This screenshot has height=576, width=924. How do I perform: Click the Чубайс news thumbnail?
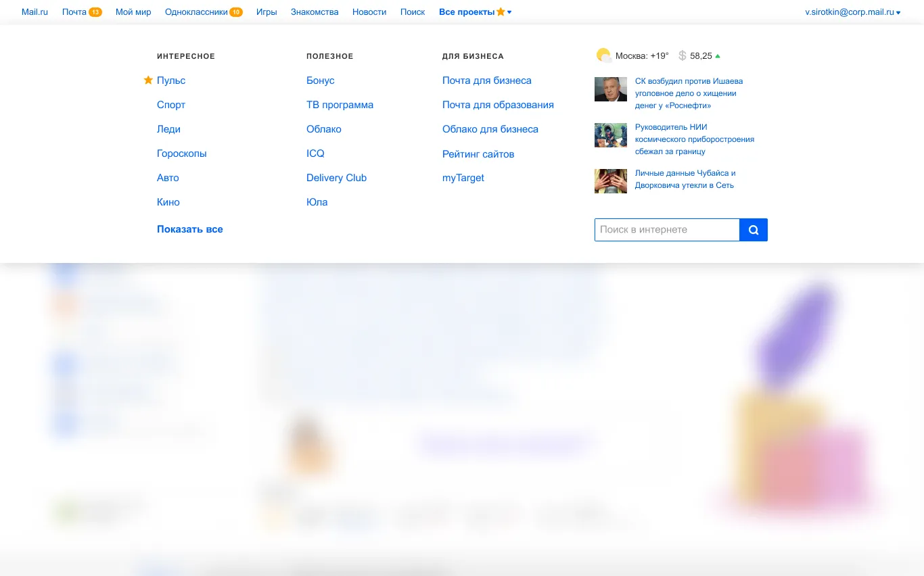coord(611,181)
